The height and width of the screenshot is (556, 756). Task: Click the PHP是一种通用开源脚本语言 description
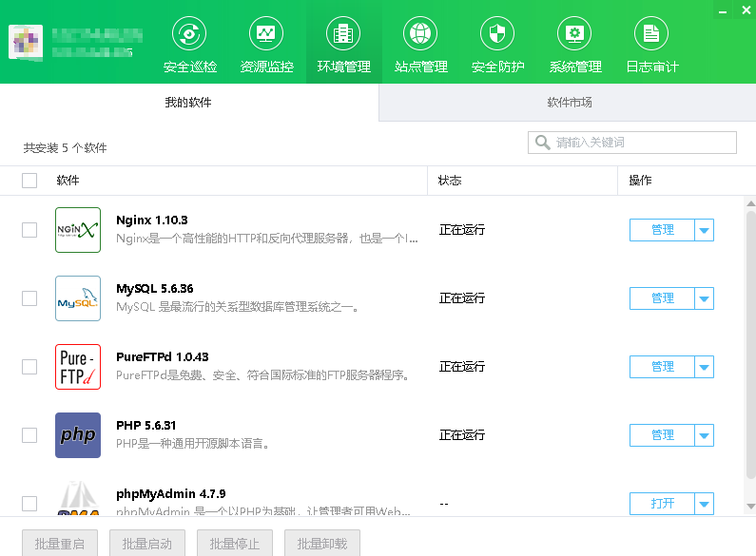coord(193,444)
